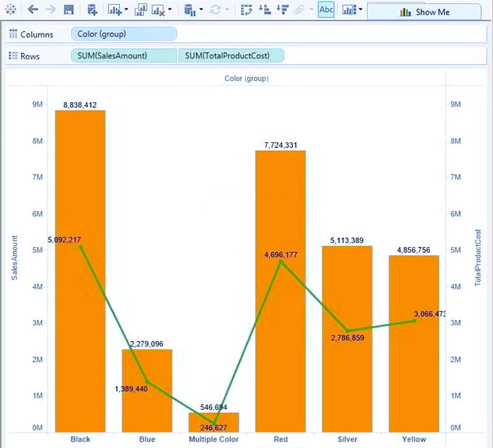Click the Tableau start page logo icon
Image resolution: width=493 pixels, height=448 pixels.
pos(11,10)
